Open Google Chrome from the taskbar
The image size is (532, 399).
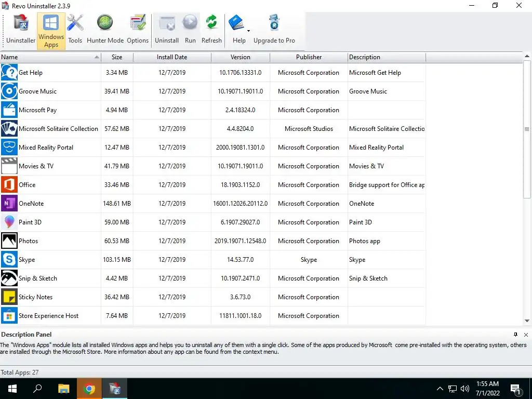pyautogui.click(x=89, y=389)
